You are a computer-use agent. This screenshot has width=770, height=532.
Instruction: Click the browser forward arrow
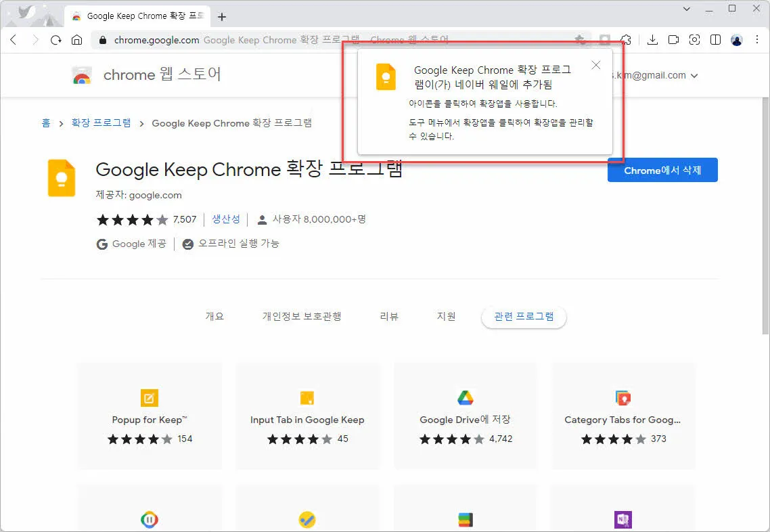35,40
